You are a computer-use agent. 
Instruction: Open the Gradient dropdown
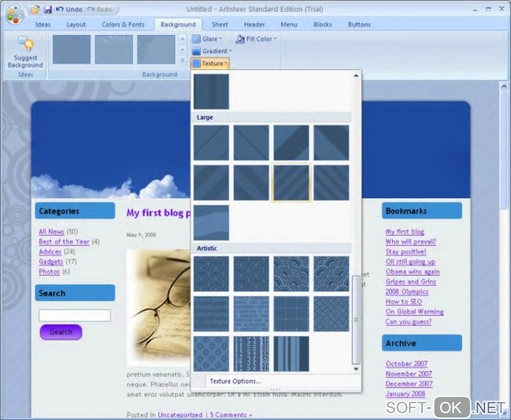click(212, 51)
